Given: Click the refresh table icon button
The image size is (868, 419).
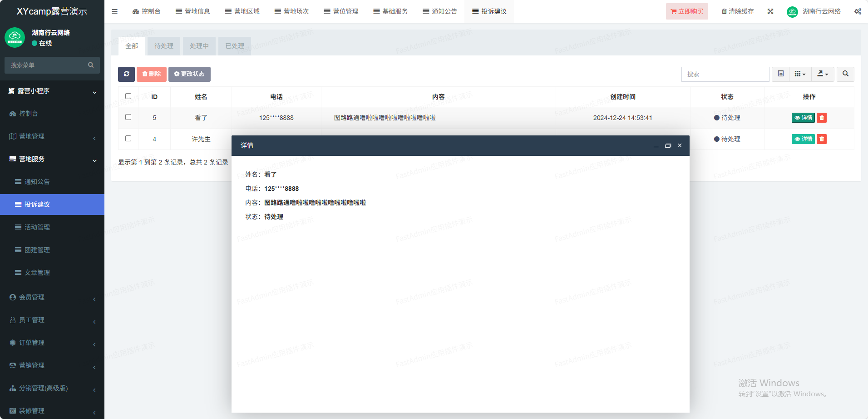Looking at the screenshot, I should coord(126,74).
